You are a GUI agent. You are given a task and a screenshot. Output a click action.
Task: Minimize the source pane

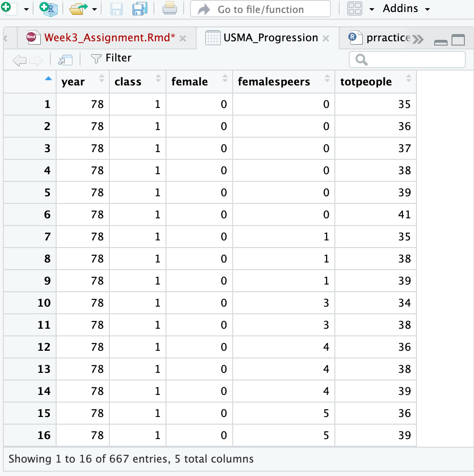coord(440,42)
